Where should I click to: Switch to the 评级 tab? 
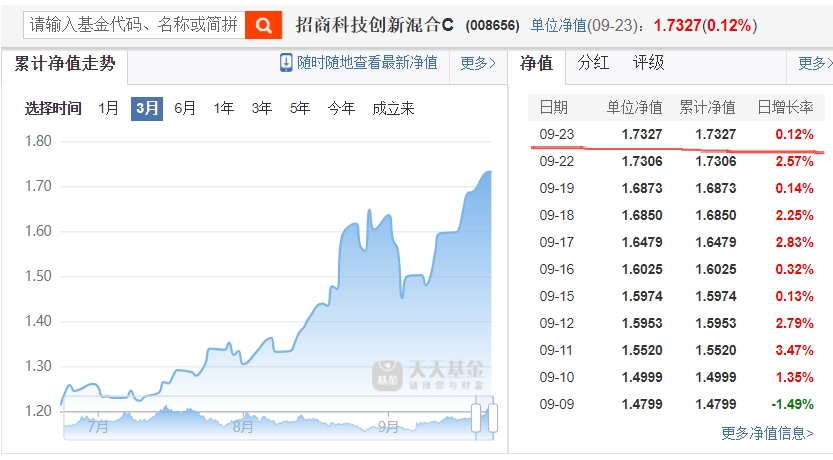(x=648, y=63)
